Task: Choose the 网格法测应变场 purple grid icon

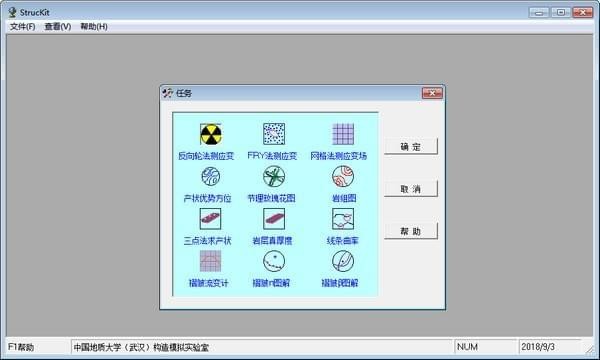Action: coord(343,134)
